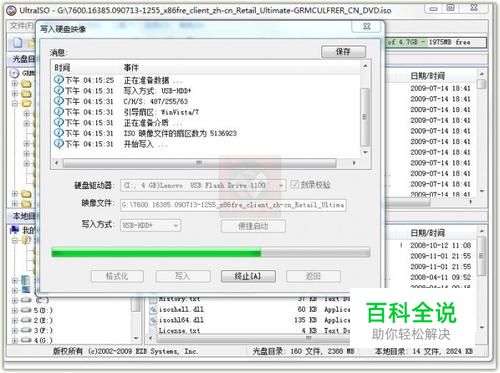Click upper 日期/时间 column header in disc panel
The image size is (500, 373).
[428, 76]
